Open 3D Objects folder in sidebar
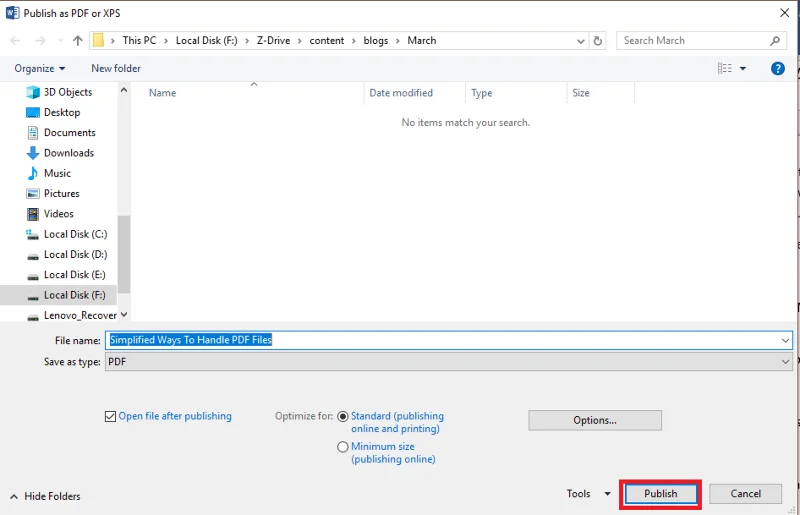800x515 pixels. point(67,92)
